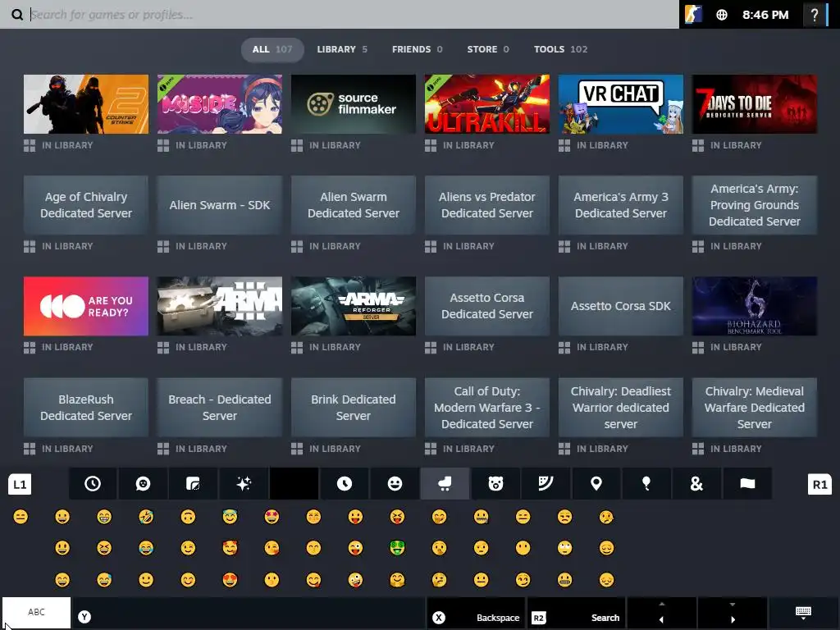840x630 pixels.
Task: Insert the upside-down face emoji
Action: [x=188, y=517]
